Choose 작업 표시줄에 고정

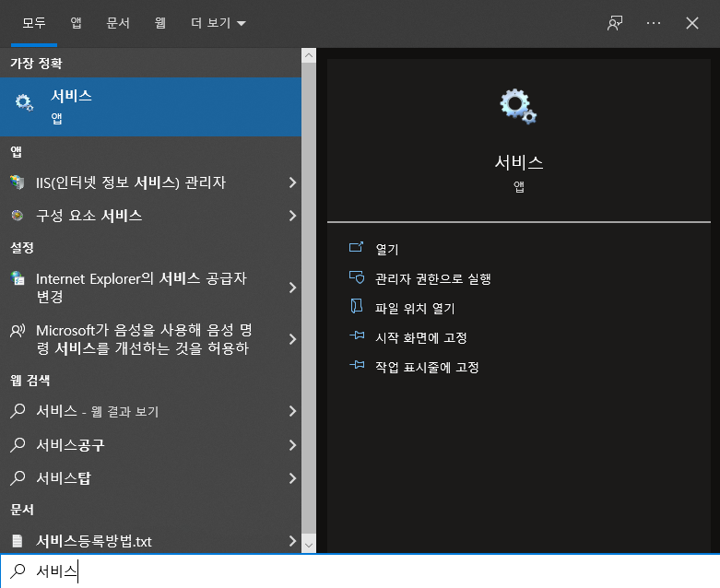point(427,367)
